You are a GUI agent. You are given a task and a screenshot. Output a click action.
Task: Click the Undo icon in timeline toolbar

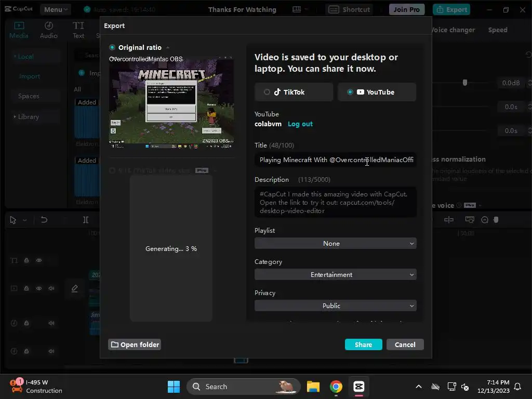[x=44, y=220]
